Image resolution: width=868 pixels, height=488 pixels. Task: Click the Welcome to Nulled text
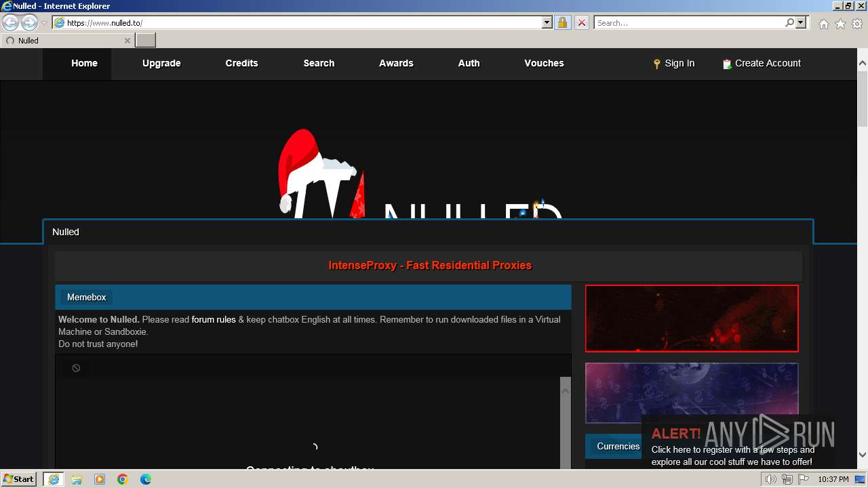[x=99, y=319]
